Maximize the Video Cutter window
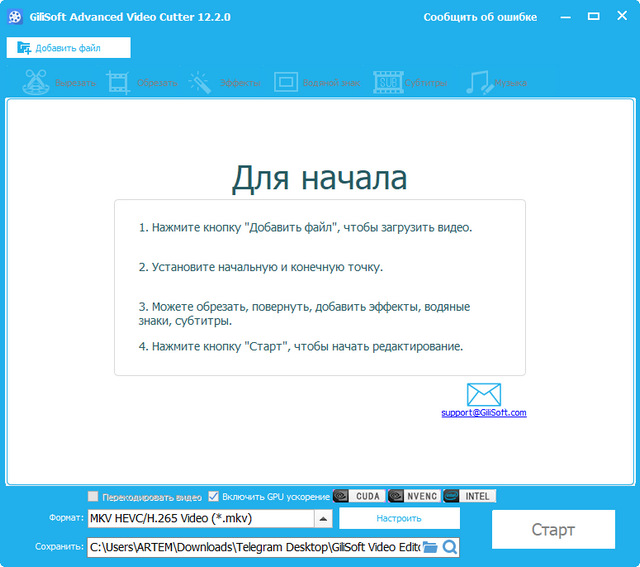The height and width of the screenshot is (567, 640). [x=593, y=16]
